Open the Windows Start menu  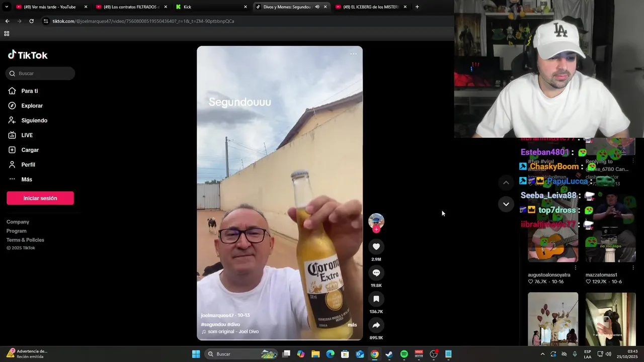click(x=196, y=354)
